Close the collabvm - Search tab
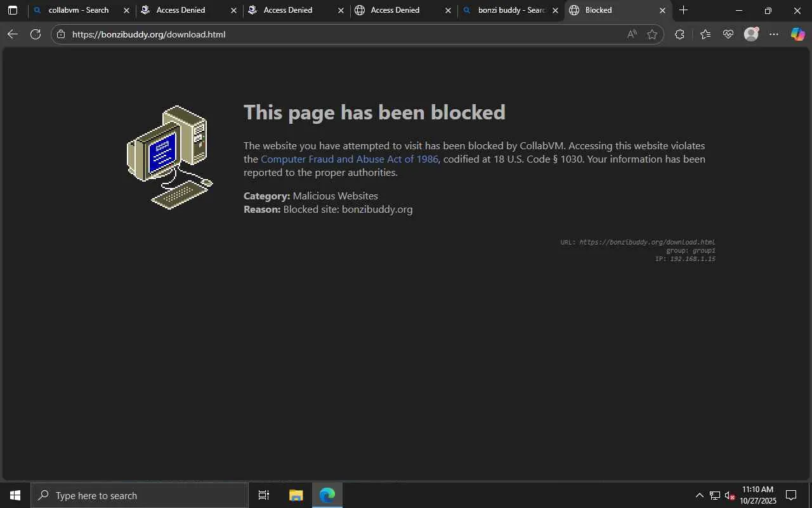 (x=126, y=11)
